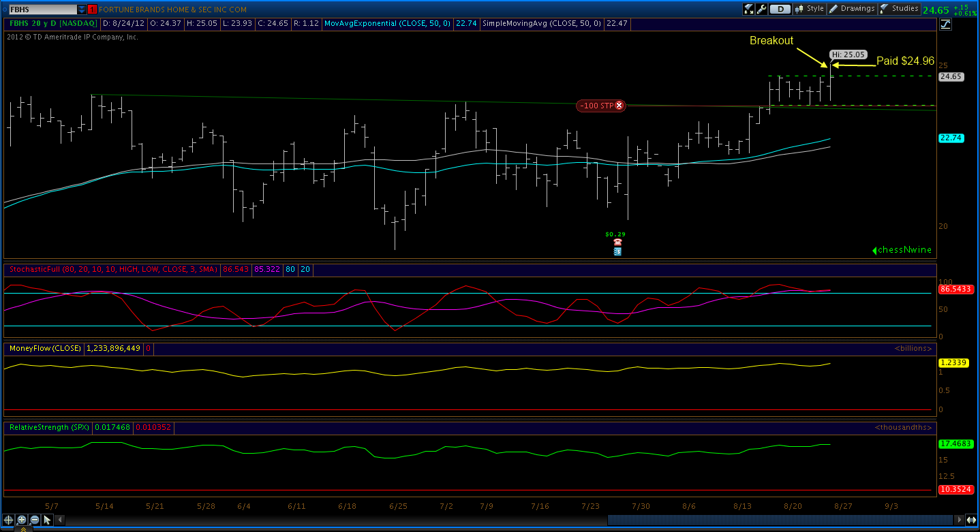Click the FORTUNE BRANDS HOME & SEC company name
This screenshot has width=980, height=532.
coord(172,10)
